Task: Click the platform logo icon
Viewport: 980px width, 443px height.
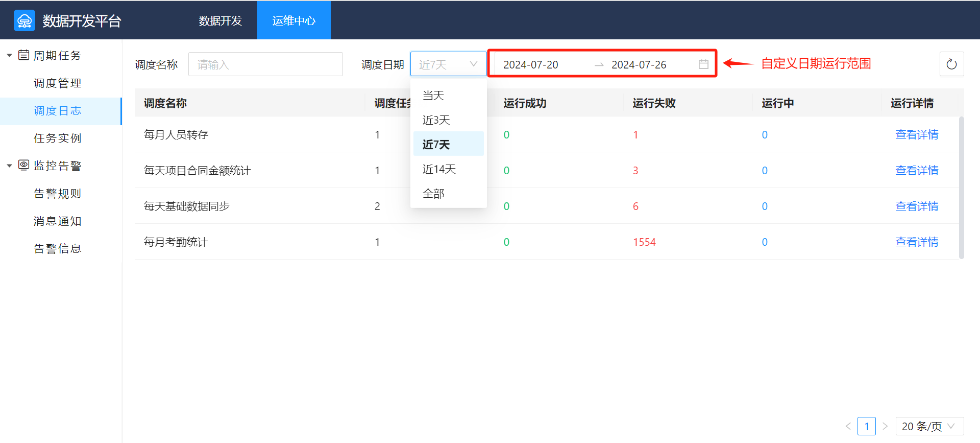Action: pos(24,21)
